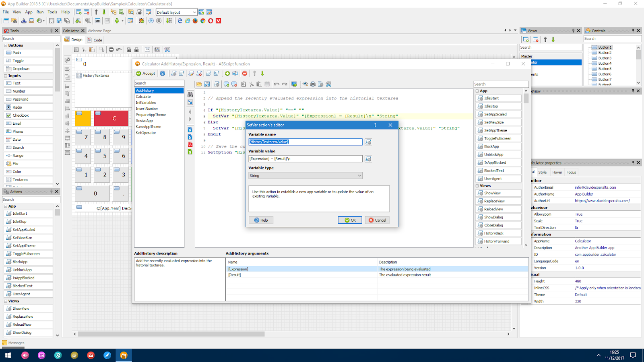Undo the last code edit with the undo arrow
This screenshot has width=644, height=362.
tap(277, 84)
